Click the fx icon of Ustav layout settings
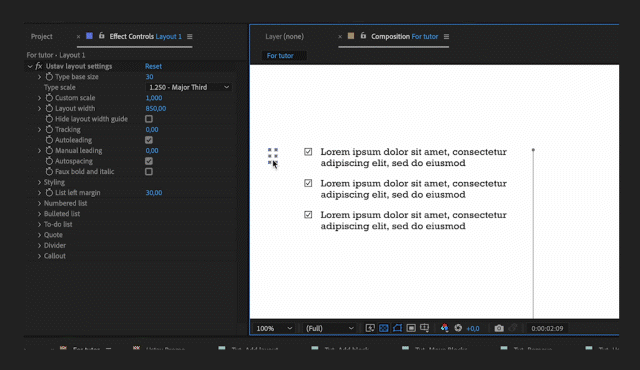 (x=39, y=66)
